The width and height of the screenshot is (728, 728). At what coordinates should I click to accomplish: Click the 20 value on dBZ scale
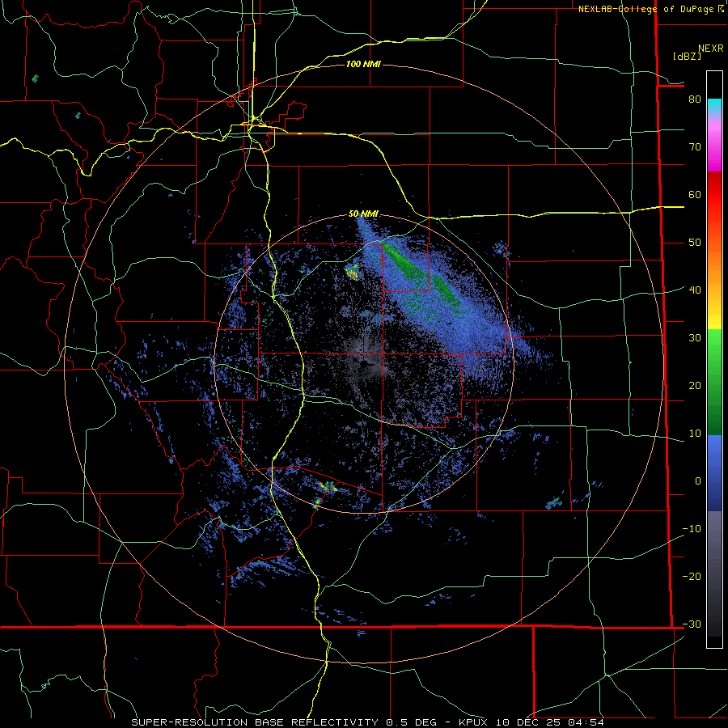(x=695, y=385)
